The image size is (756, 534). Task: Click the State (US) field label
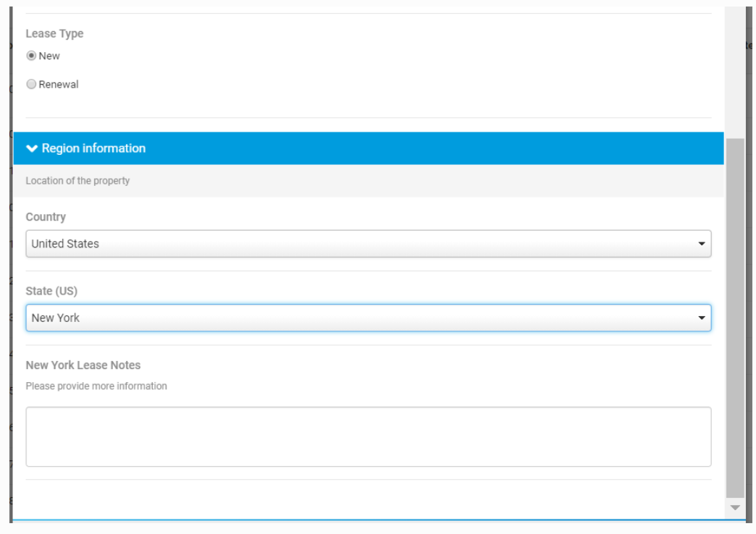pos(51,291)
